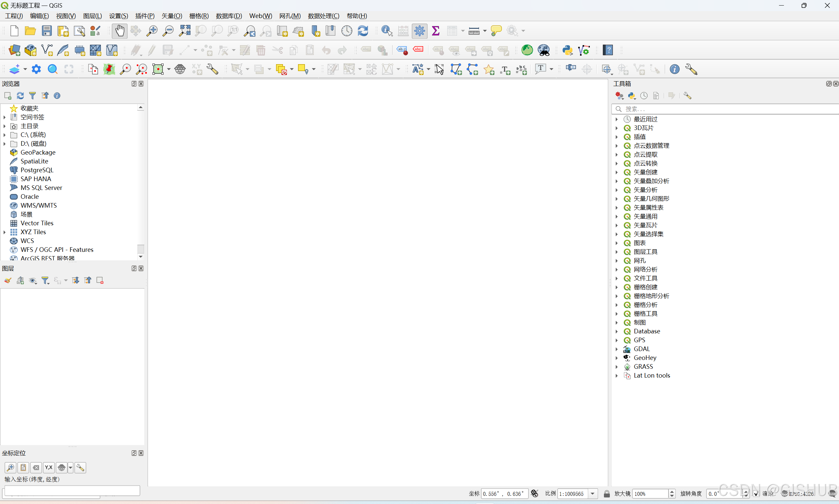The image size is (839, 504).
Task: Open the 比例 scale dropdown
Action: [x=592, y=494]
